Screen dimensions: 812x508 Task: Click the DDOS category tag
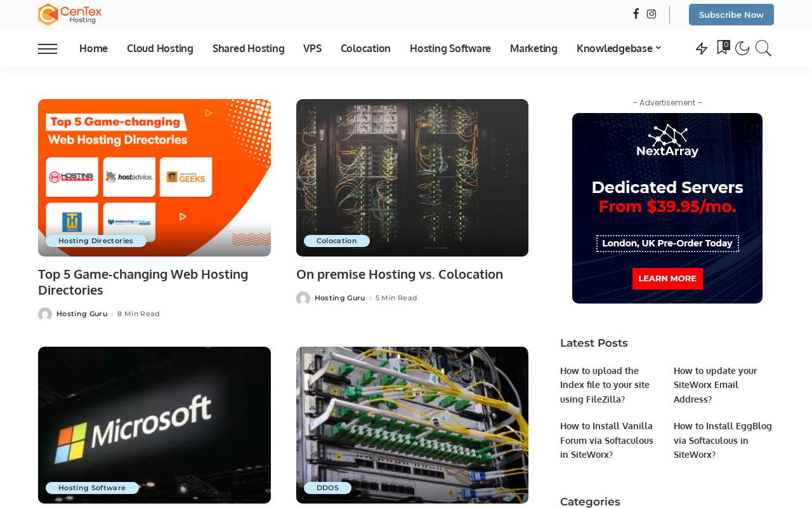(327, 488)
